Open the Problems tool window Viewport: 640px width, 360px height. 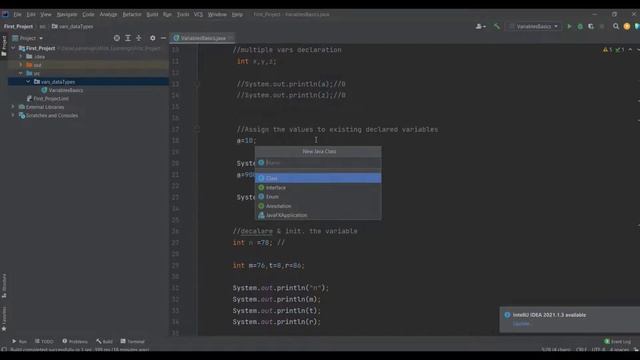tap(75, 341)
